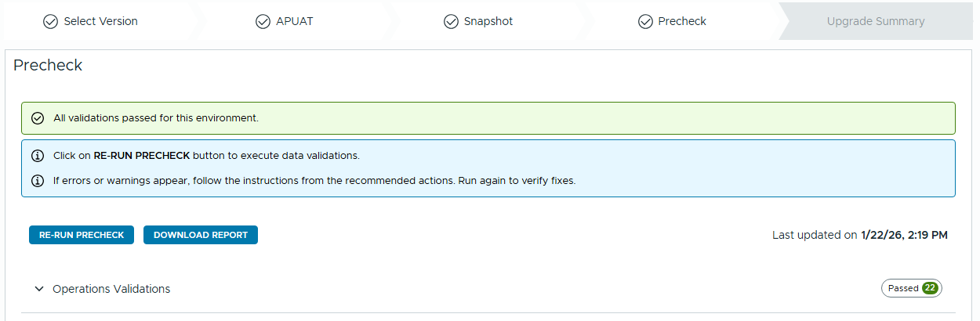
Task: Click the green 22 count indicator
Action: (930, 288)
